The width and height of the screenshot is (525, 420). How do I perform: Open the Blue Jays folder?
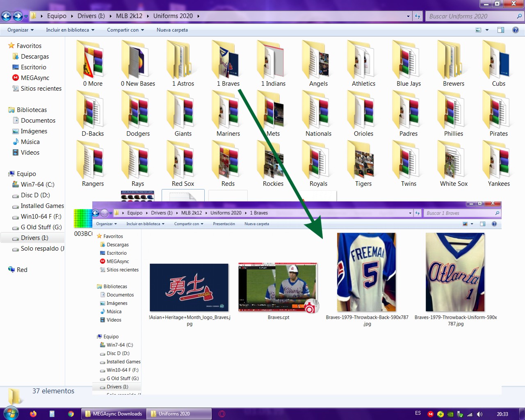click(409, 63)
